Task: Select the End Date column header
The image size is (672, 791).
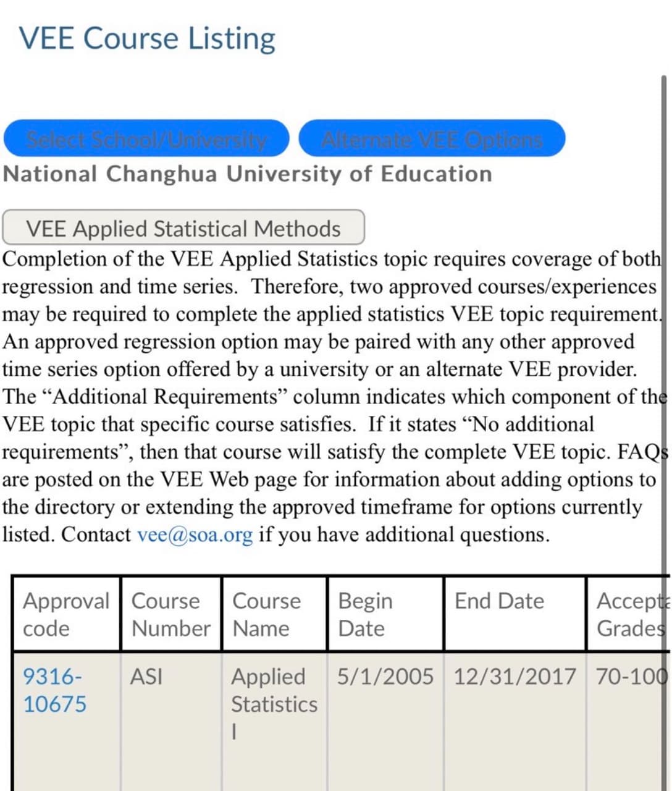Action: 499,601
